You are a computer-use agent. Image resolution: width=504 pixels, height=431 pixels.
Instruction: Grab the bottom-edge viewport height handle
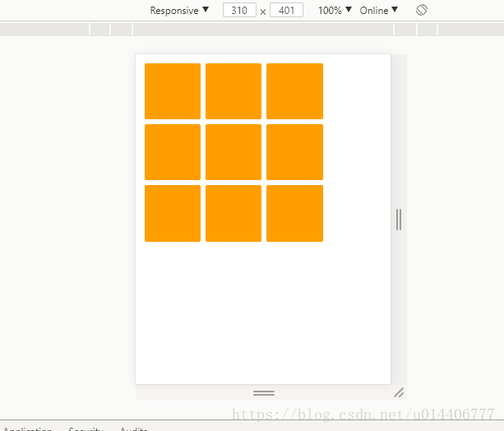click(264, 392)
